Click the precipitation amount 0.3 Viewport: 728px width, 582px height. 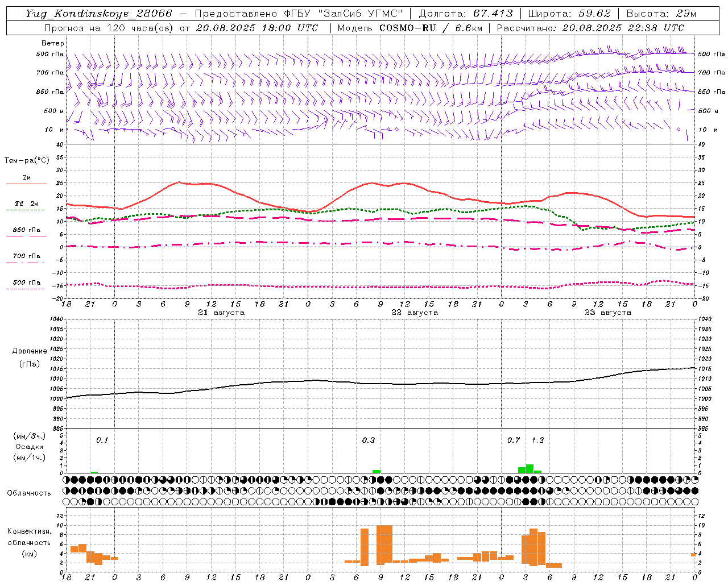click(x=369, y=440)
